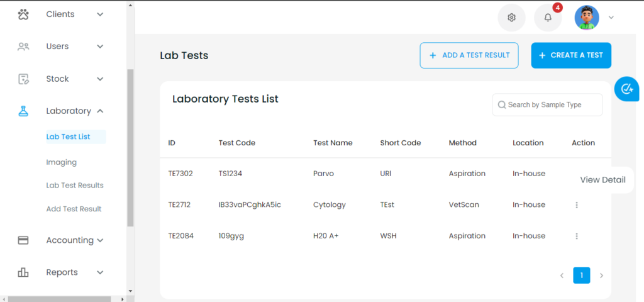Open settings gear icon in header
This screenshot has height=302, width=644.
point(511,18)
